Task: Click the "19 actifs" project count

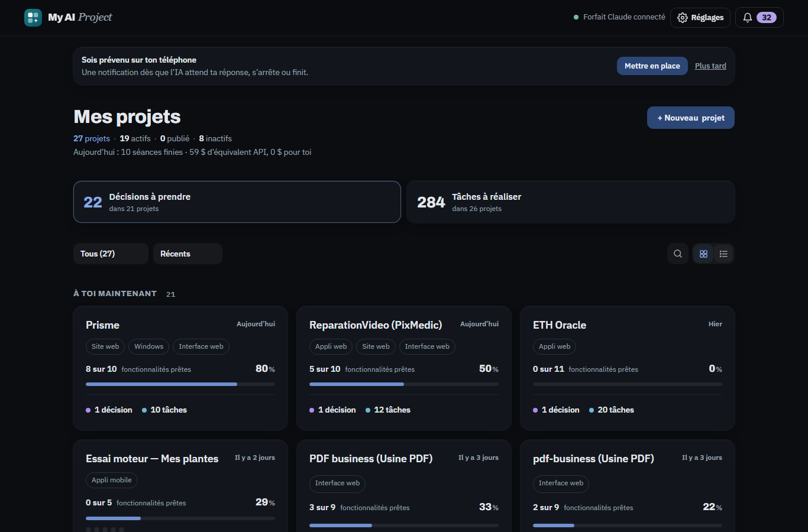Action: [x=135, y=138]
